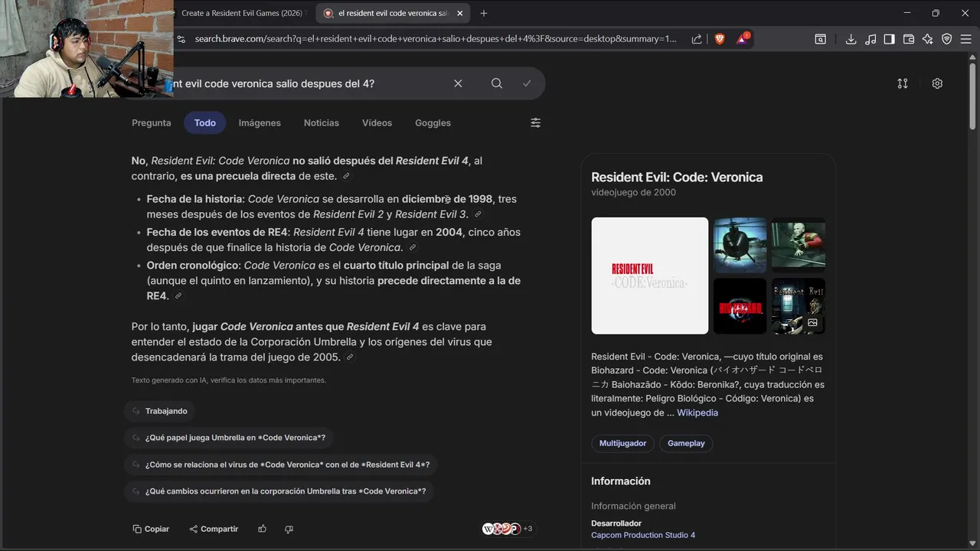Click the 'Información' heading
Viewport: 980px width, 551px height.
pos(621,481)
